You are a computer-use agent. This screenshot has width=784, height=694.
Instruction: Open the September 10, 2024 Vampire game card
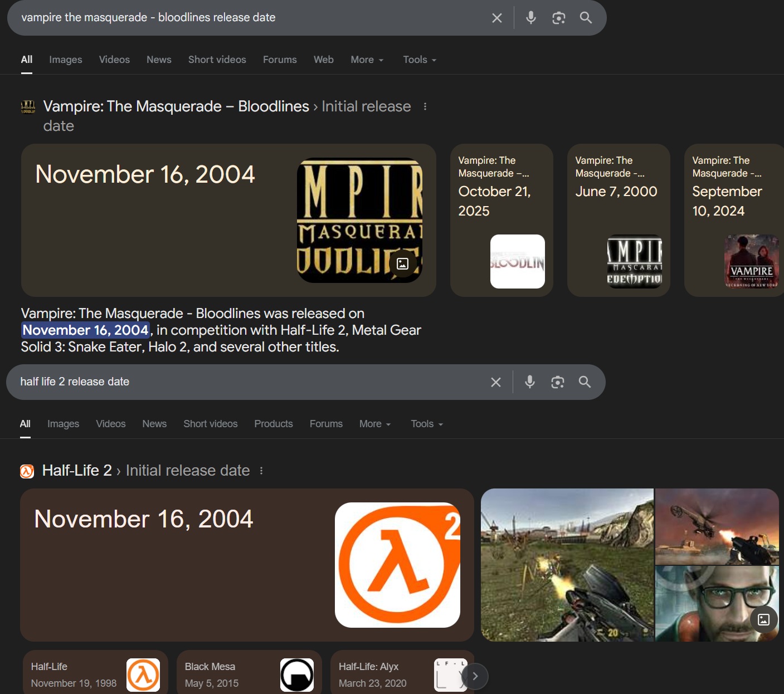coord(734,221)
